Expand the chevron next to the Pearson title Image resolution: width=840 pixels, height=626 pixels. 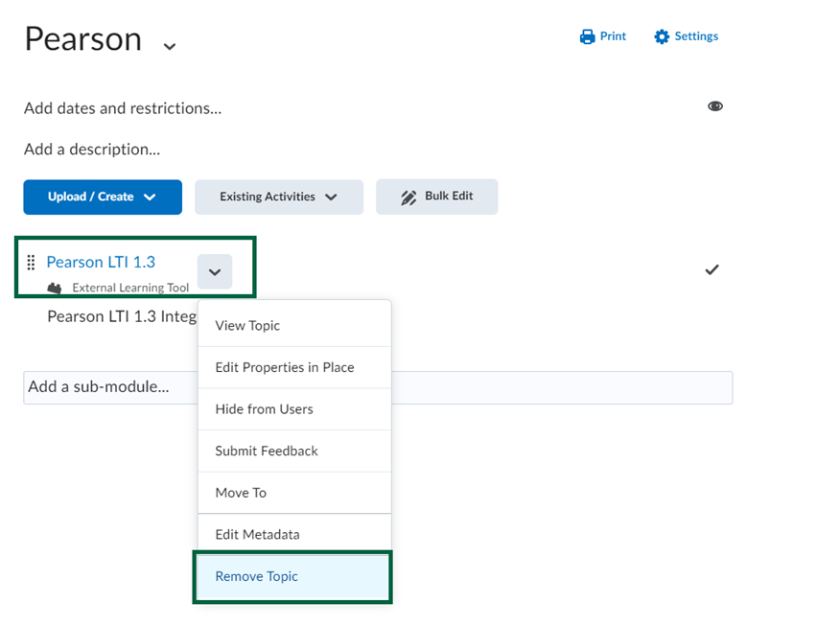tap(169, 45)
